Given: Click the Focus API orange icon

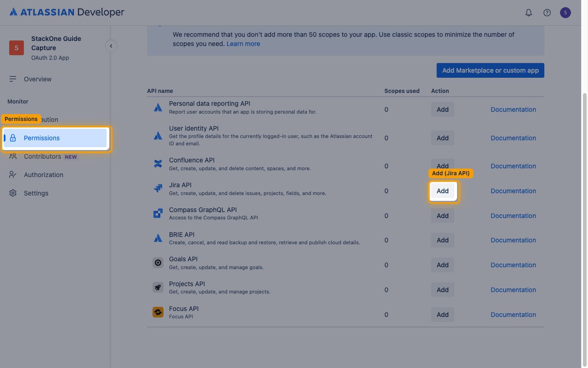Looking at the screenshot, I should point(158,312).
